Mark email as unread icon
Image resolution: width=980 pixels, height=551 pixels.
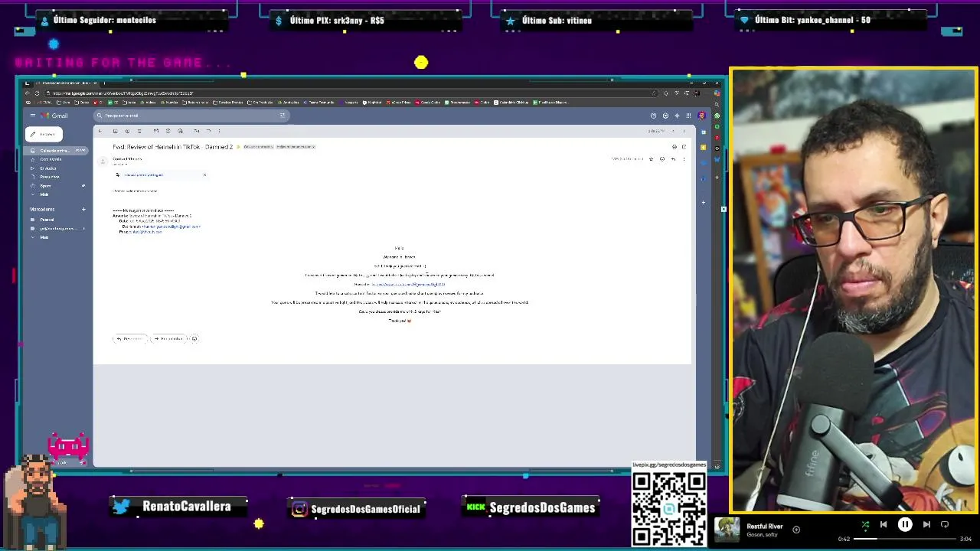[x=156, y=131]
